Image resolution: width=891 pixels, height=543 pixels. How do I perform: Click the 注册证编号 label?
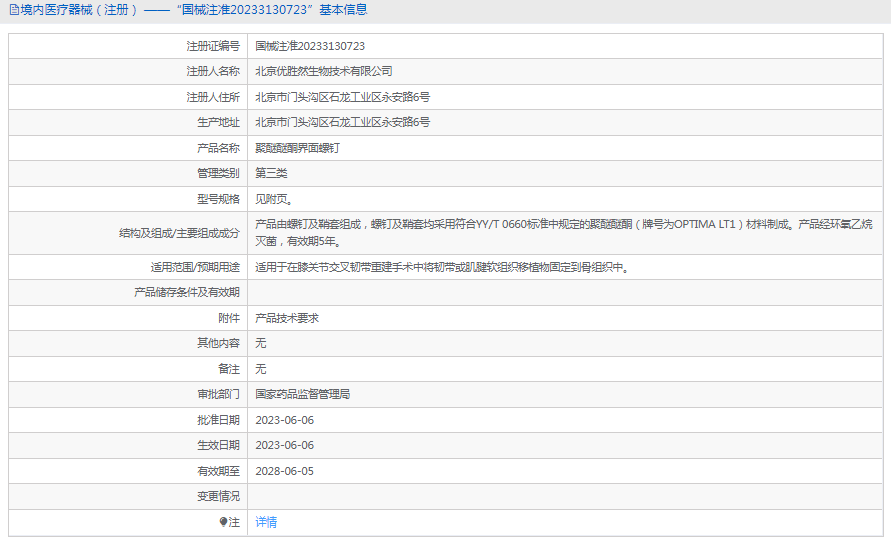tap(213, 46)
